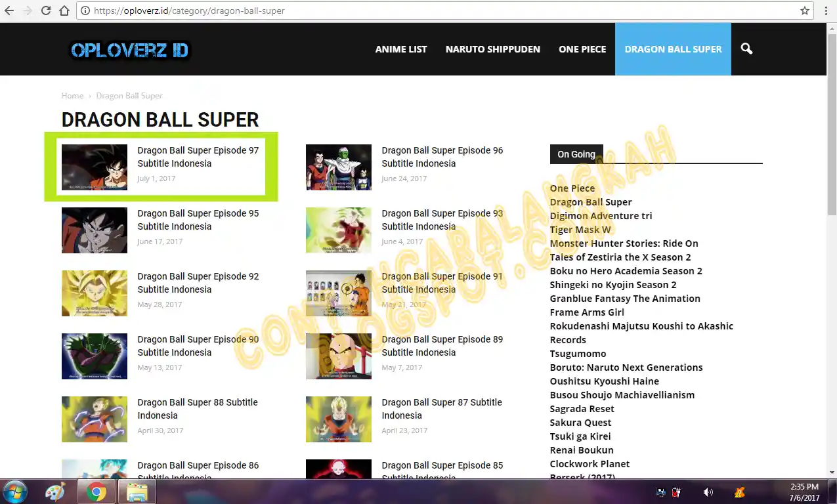The height and width of the screenshot is (504, 837).
Task: Open Monster Hunter Stories: Ride On link
Action: tap(624, 243)
